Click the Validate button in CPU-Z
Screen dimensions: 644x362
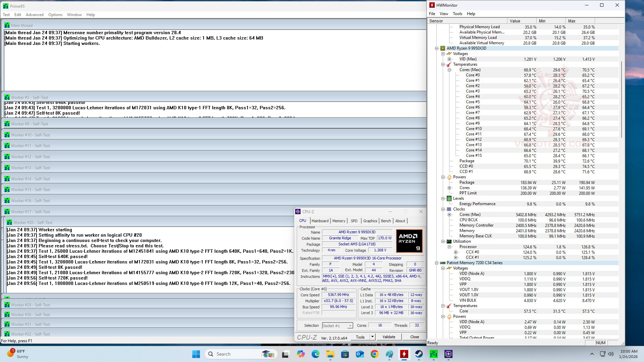[x=389, y=337]
